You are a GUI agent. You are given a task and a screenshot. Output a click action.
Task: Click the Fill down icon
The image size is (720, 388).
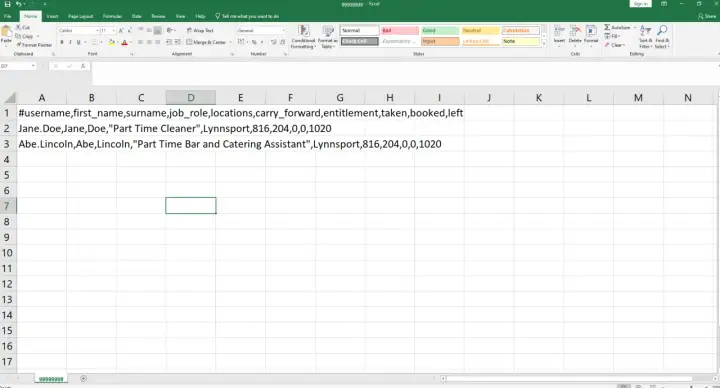click(607, 36)
